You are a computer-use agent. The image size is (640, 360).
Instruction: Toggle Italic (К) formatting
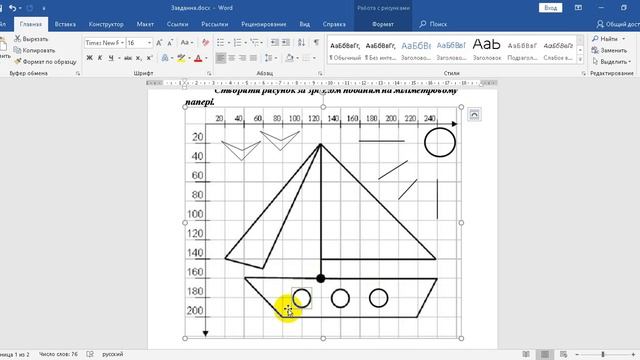(x=100, y=58)
